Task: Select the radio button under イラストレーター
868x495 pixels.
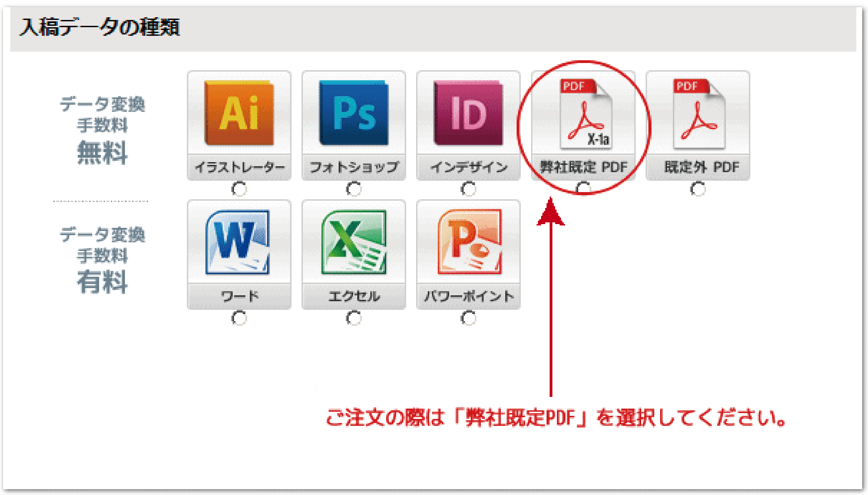Action: pos(239,189)
